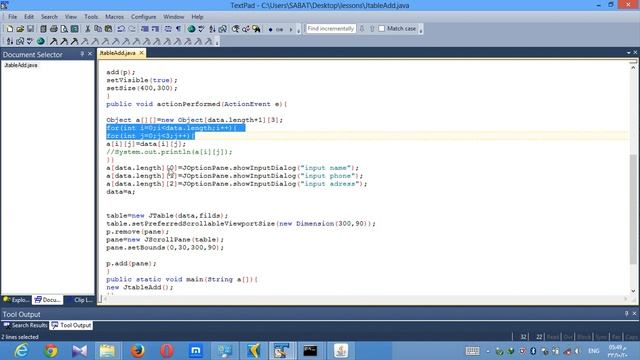Open Replace dialog from toolbar
The height and width of the screenshot is (360, 640).
click(246, 29)
